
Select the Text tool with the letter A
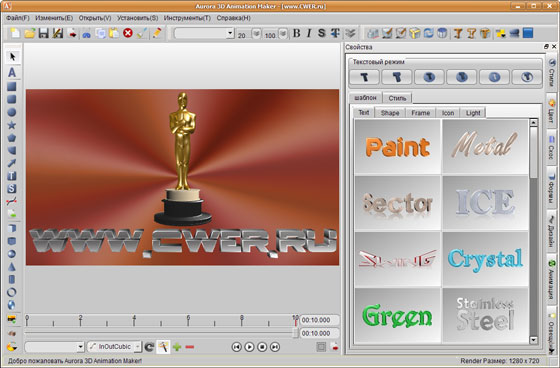coord(12,72)
